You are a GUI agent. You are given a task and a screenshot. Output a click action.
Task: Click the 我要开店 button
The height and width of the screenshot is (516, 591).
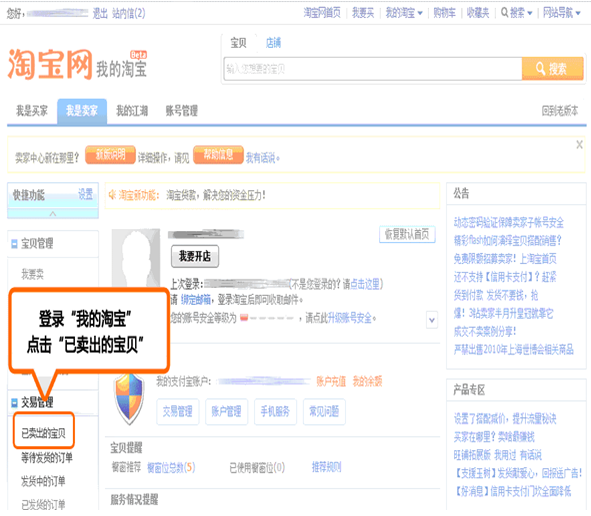[x=195, y=256]
